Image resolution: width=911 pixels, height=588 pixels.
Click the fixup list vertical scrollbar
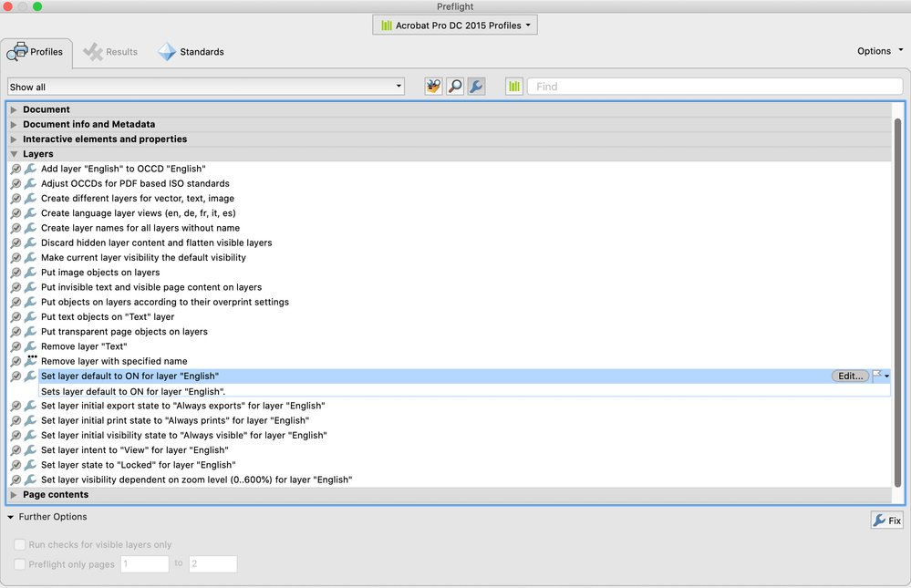[x=897, y=302]
